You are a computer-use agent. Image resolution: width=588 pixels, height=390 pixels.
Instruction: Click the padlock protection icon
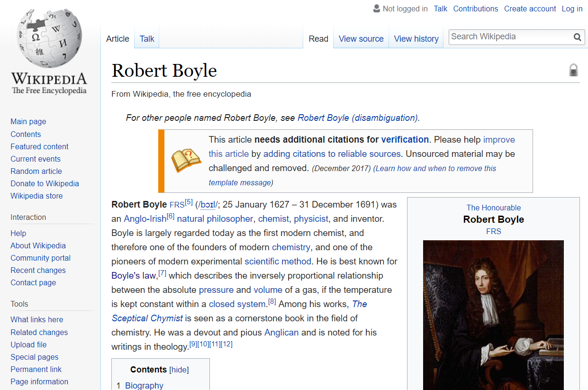(573, 70)
